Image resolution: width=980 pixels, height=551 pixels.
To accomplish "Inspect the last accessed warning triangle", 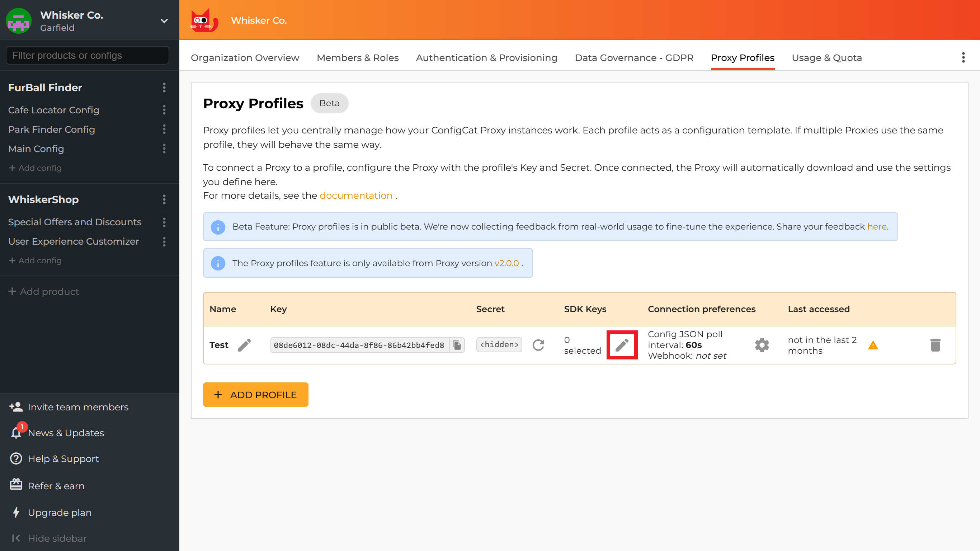I will pos(873,345).
